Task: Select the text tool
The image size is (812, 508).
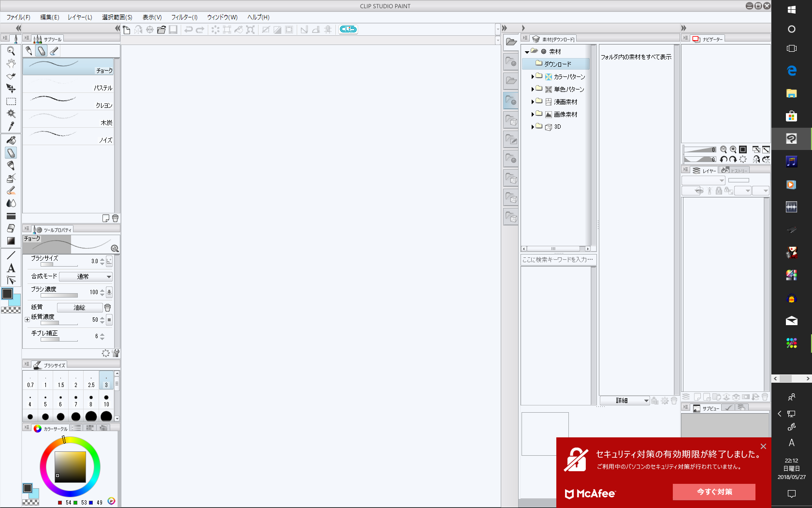Action: pyautogui.click(x=11, y=268)
